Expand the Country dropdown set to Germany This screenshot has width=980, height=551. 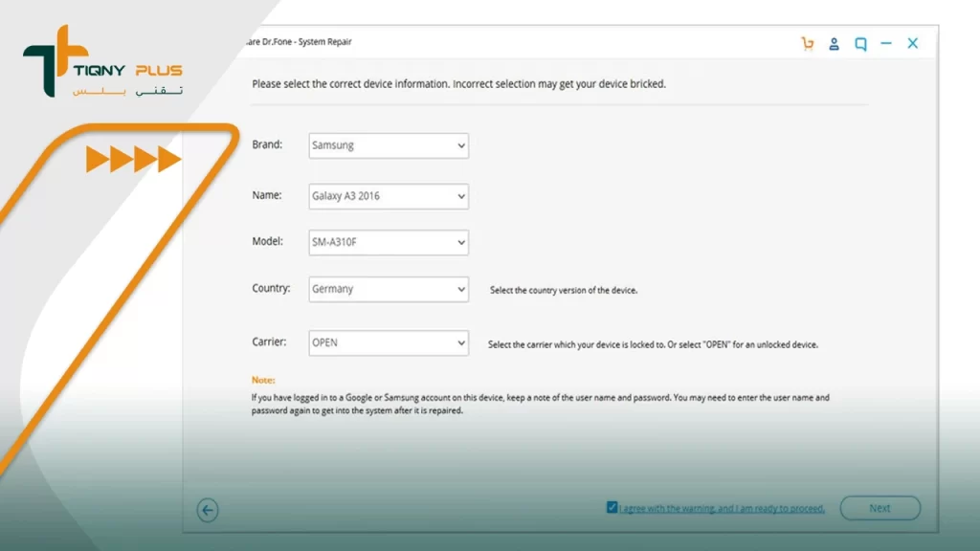[x=389, y=289]
